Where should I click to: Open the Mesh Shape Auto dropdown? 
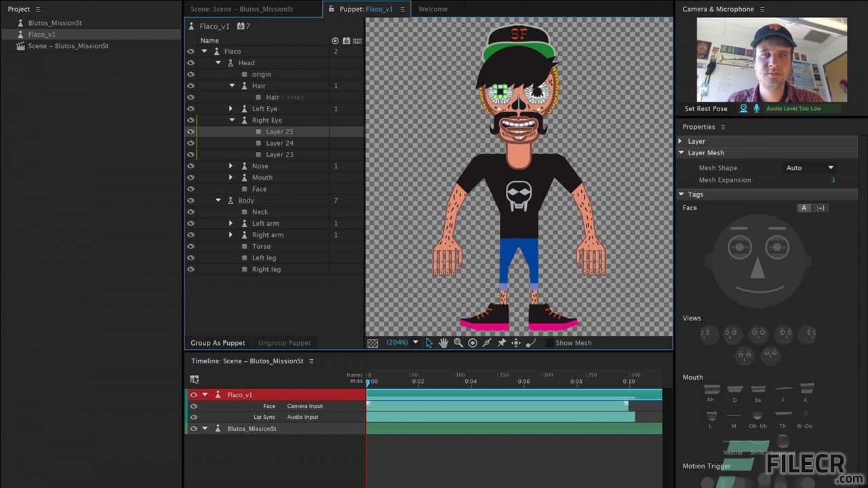[x=809, y=167]
